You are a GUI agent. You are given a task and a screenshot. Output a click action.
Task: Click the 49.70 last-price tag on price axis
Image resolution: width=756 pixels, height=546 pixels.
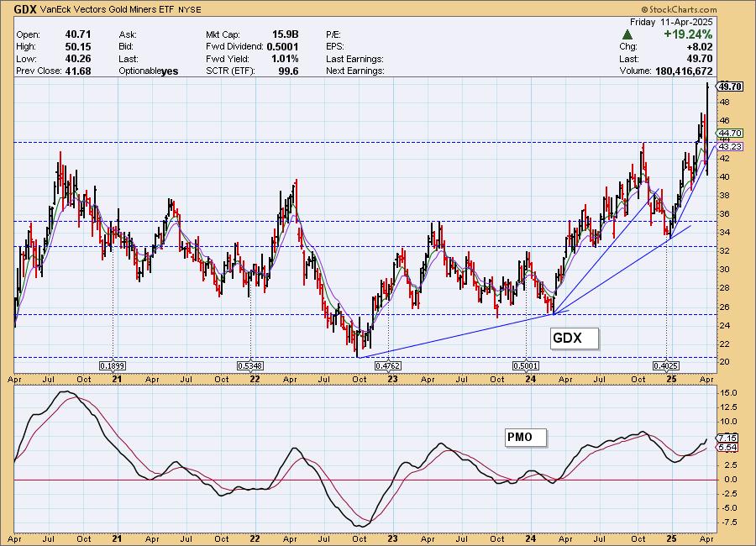click(x=729, y=87)
